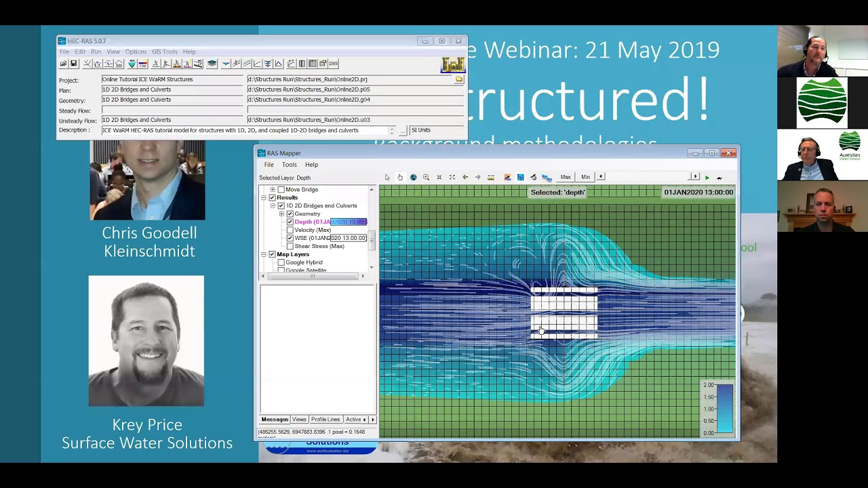
Task: Enable the Velocity (Max) layer checkbox
Action: pyautogui.click(x=290, y=230)
